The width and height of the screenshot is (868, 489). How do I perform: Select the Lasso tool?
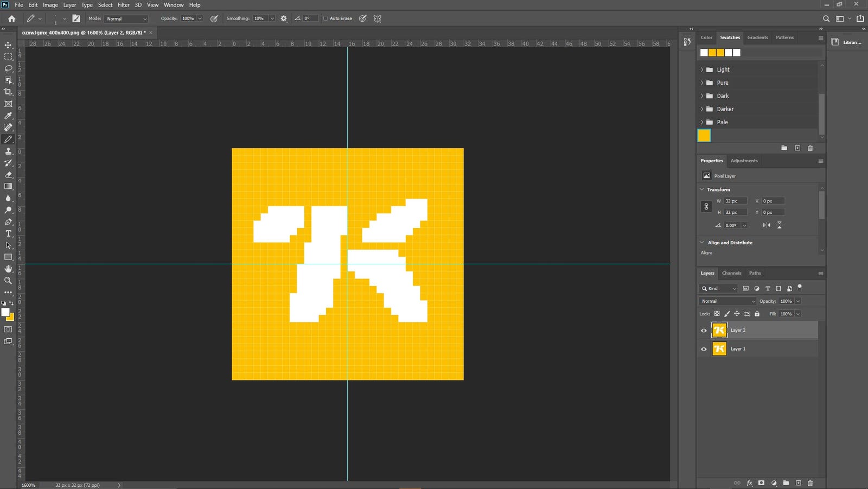point(8,68)
